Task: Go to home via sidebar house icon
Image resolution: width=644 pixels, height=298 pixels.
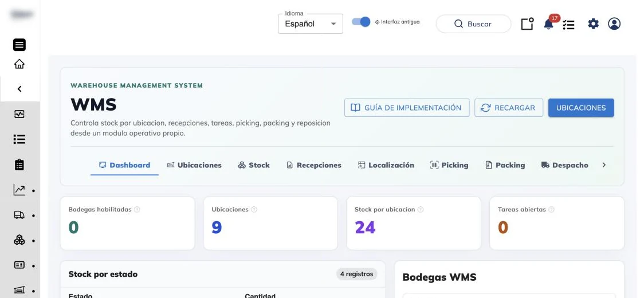Action: 19,64
